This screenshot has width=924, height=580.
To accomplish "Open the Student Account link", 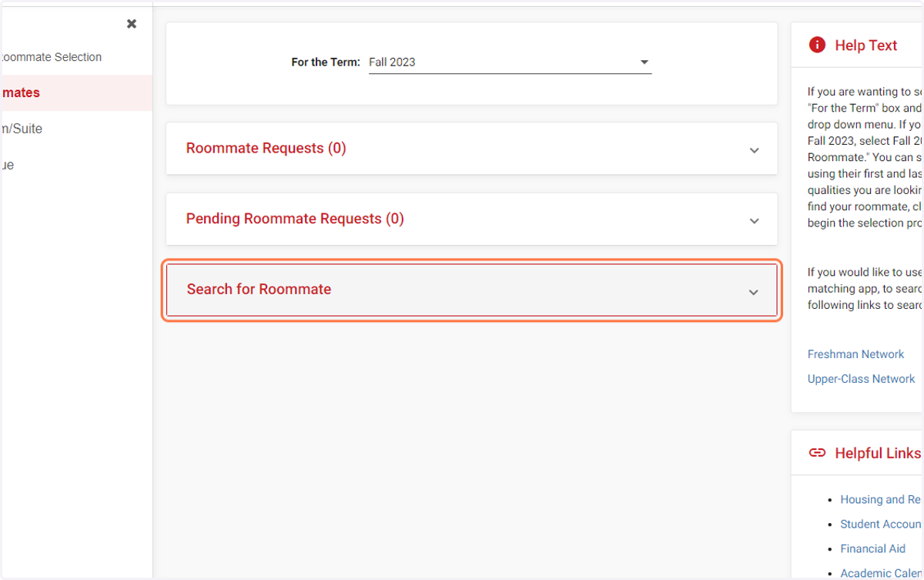I will tap(882, 524).
